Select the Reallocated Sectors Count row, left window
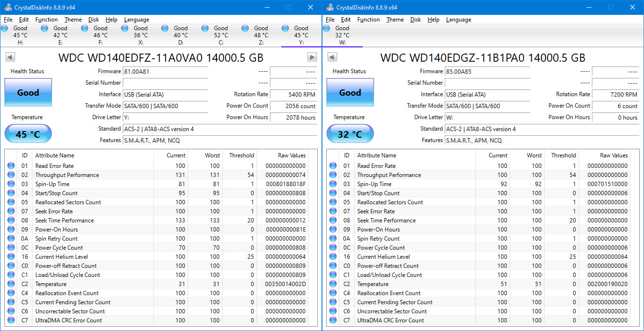Screen dimensions: 644x331 68,202
